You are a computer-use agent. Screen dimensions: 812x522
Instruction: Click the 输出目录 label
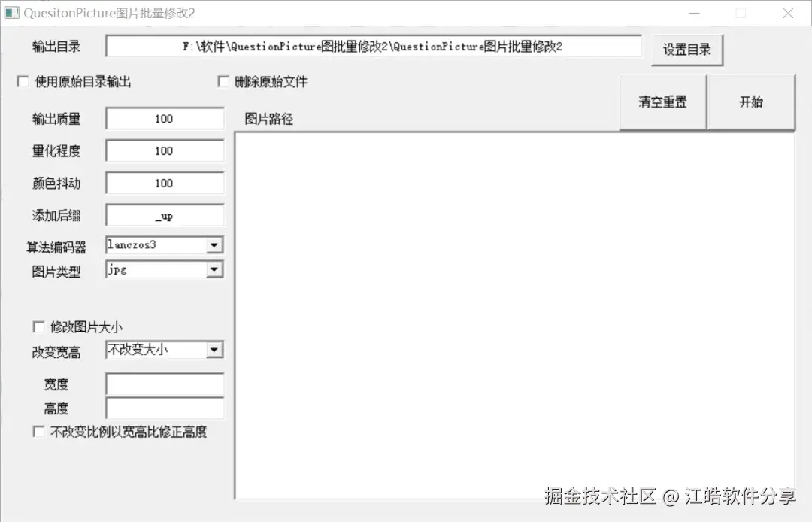[56, 47]
